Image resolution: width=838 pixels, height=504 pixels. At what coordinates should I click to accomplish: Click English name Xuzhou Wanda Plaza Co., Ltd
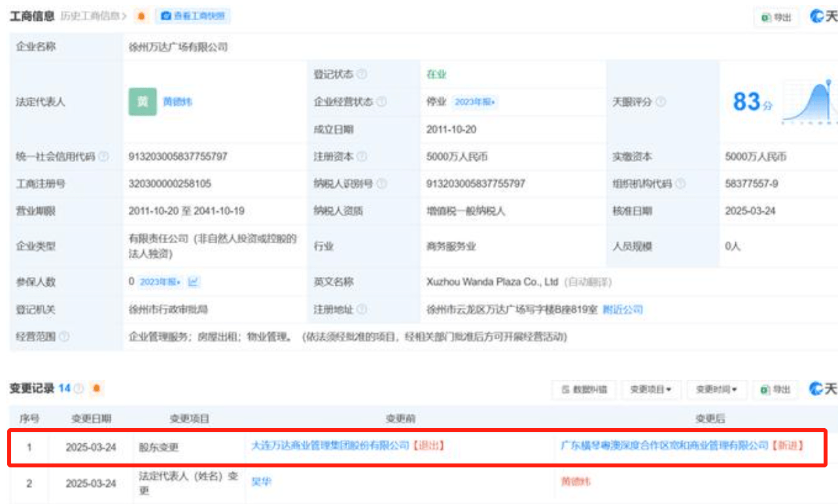click(493, 282)
